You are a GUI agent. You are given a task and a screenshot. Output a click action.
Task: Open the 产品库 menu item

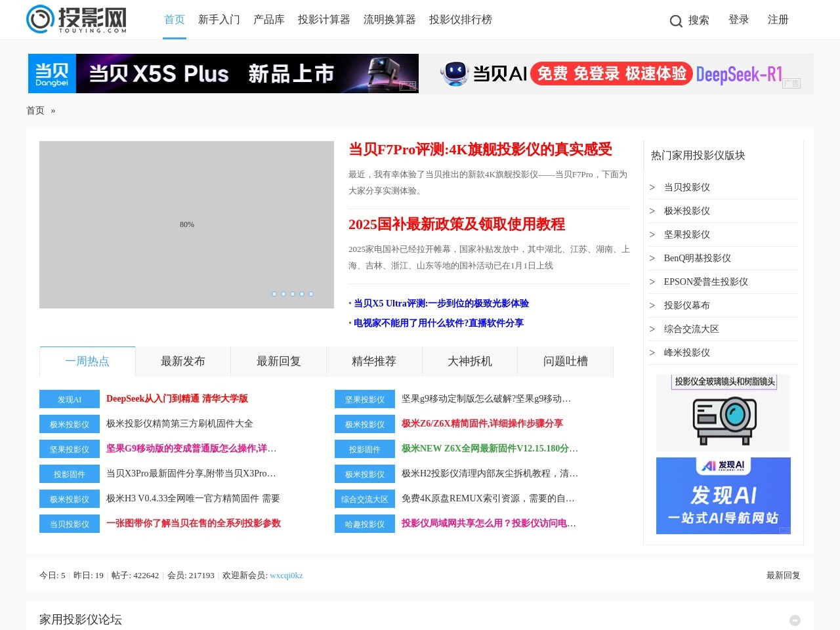tap(268, 20)
